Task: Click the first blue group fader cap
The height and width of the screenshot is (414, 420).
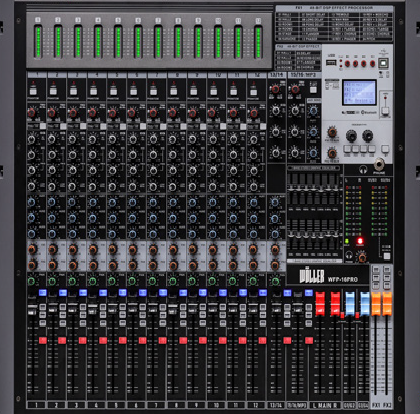Action: [350, 304]
